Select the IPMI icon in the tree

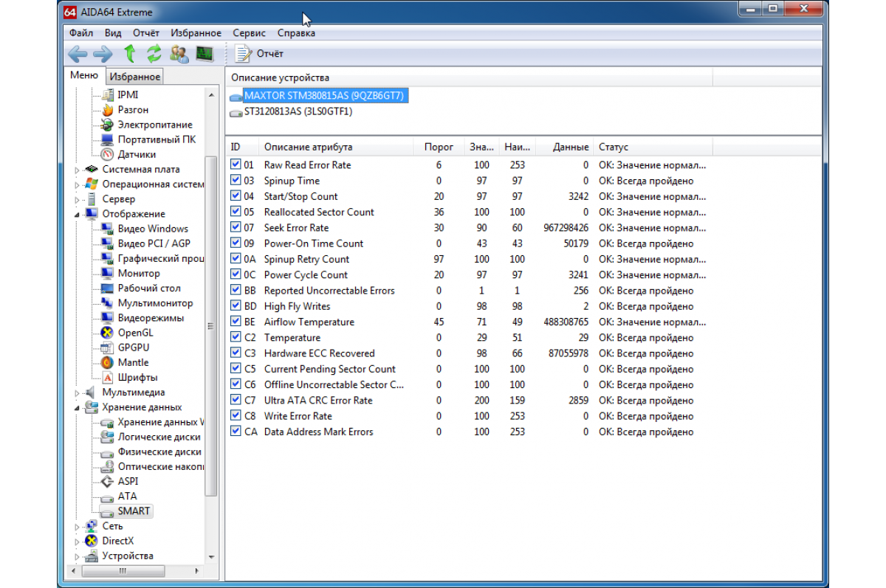[106, 94]
